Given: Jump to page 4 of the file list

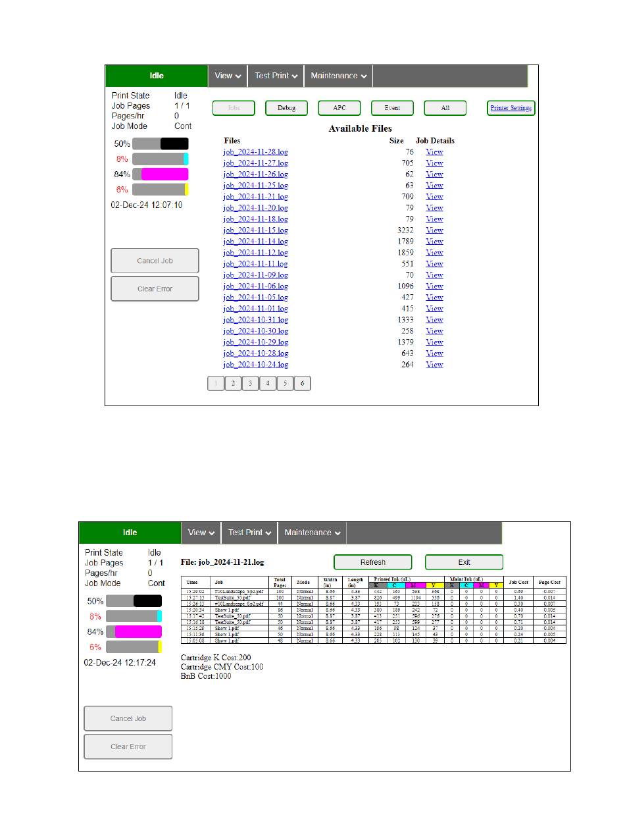Looking at the screenshot, I should [x=268, y=384].
